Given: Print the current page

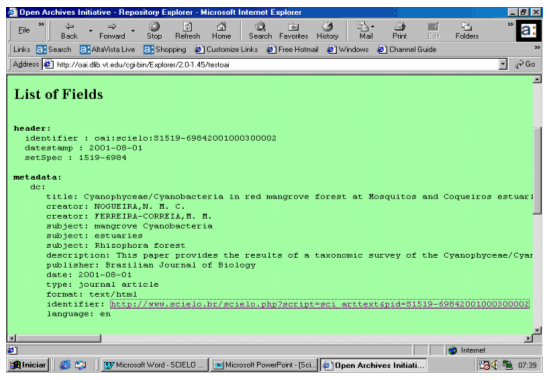Looking at the screenshot, I should [x=399, y=31].
